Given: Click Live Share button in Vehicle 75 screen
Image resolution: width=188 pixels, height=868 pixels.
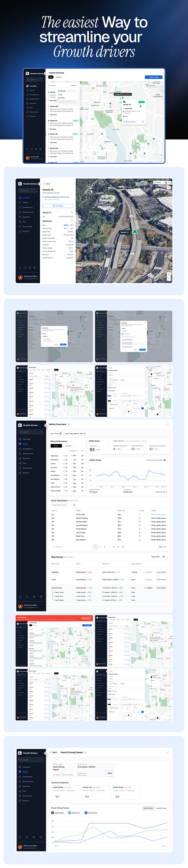Looking at the screenshot, I should (x=58, y=206).
